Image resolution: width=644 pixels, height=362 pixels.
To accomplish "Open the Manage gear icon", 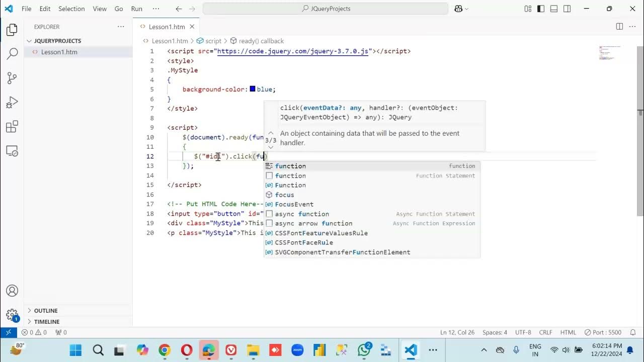I will tap(12, 315).
